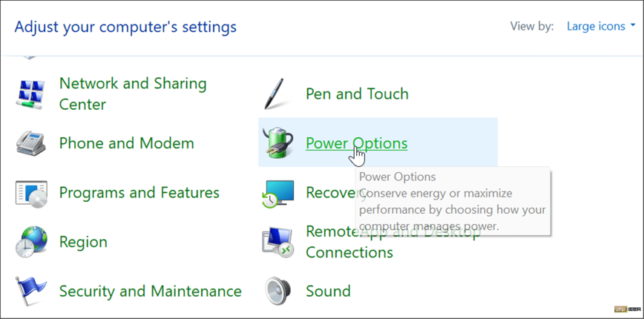Open the Region settings link
The image size is (644, 319).
83,242
